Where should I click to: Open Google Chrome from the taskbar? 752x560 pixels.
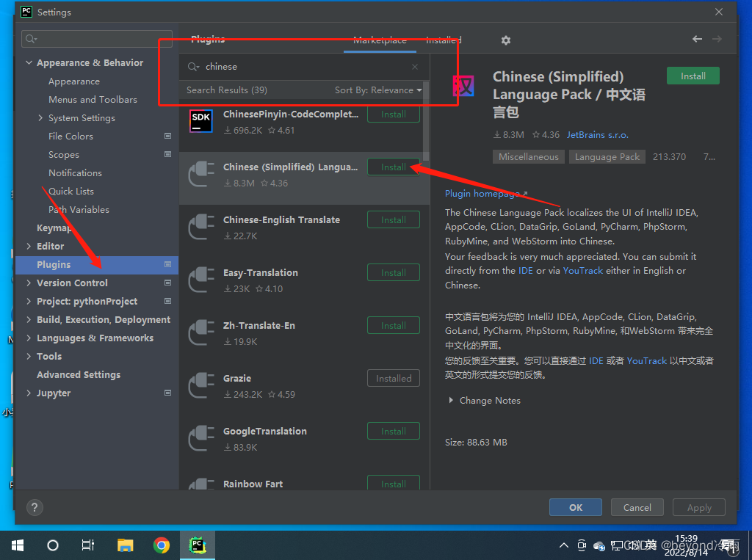[x=162, y=545]
